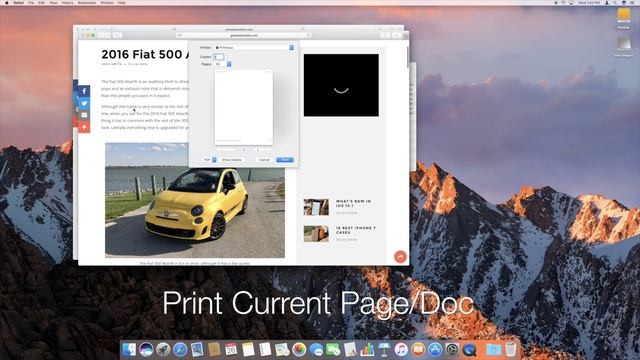Click the Safari address bar

tap(244, 36)
